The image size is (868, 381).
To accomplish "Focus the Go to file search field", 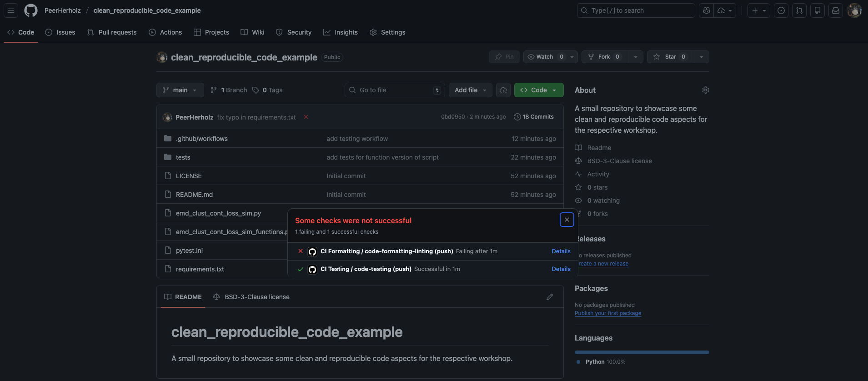I will (395, 90).
